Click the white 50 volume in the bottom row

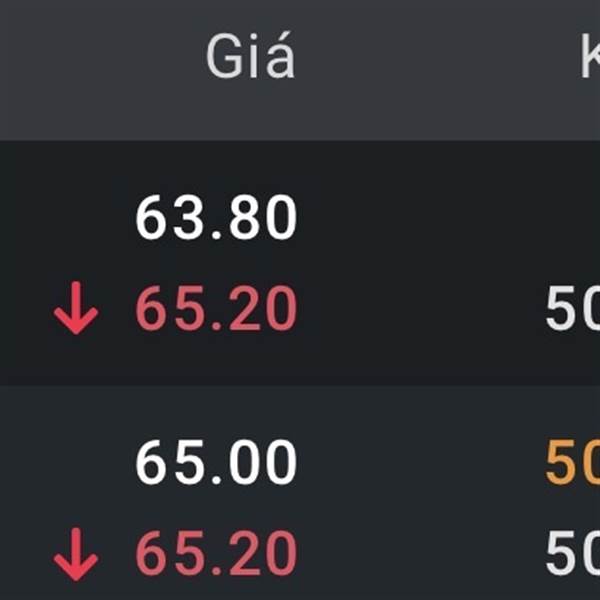pos(573,553)
